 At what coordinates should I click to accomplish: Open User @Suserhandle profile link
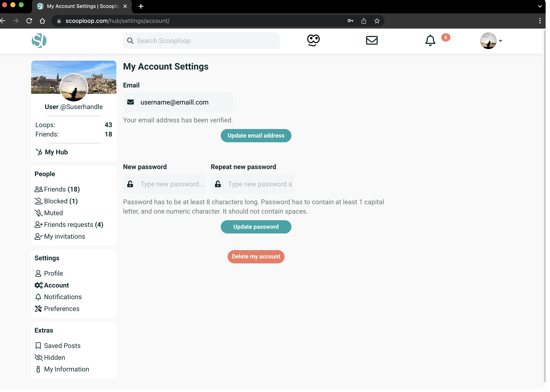[x=74, y=107]
